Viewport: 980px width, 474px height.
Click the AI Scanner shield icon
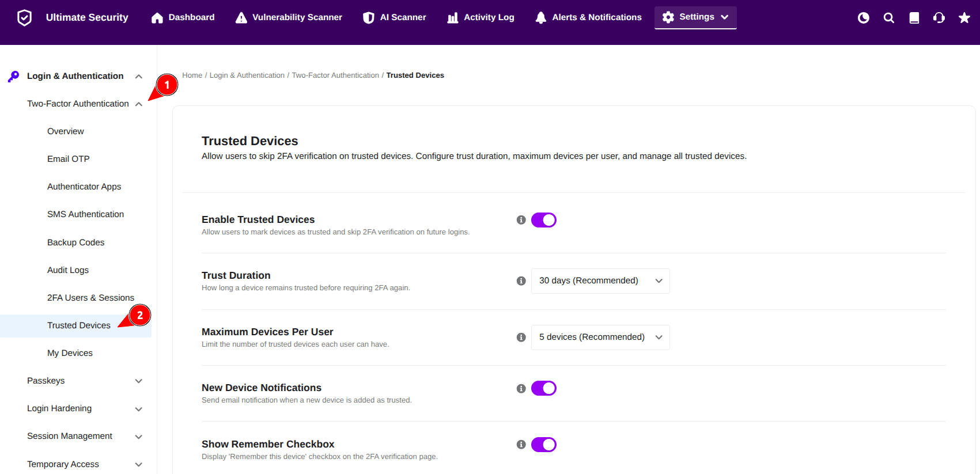click(369, 18)
